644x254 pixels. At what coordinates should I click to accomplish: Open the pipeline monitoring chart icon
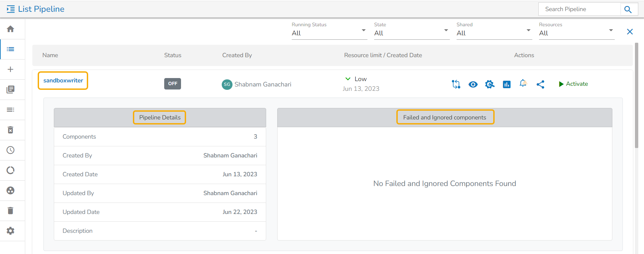tap(506, 84)
